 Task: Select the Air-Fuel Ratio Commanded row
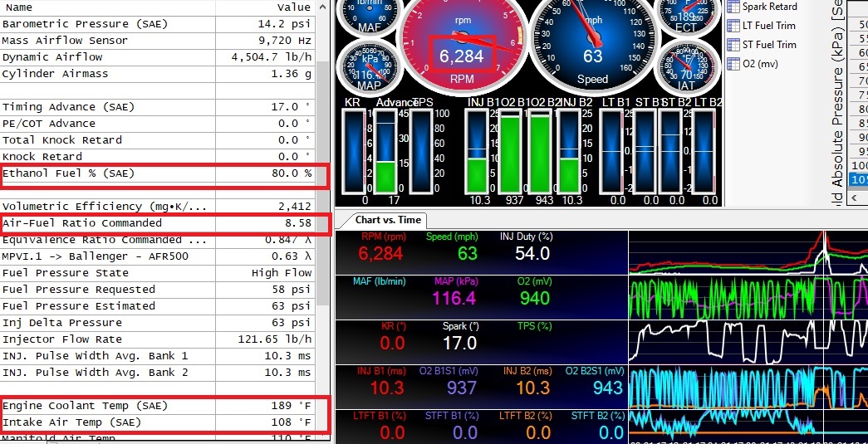coord(158,223)
